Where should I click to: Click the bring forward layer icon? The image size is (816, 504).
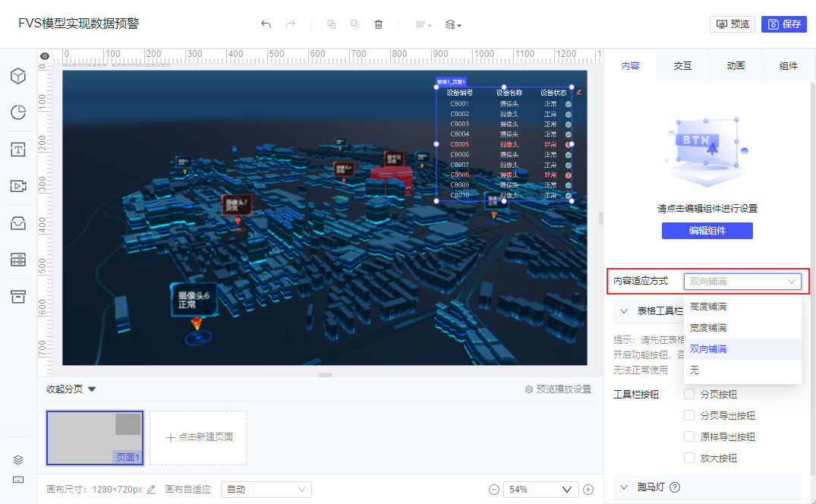[331, 24]
